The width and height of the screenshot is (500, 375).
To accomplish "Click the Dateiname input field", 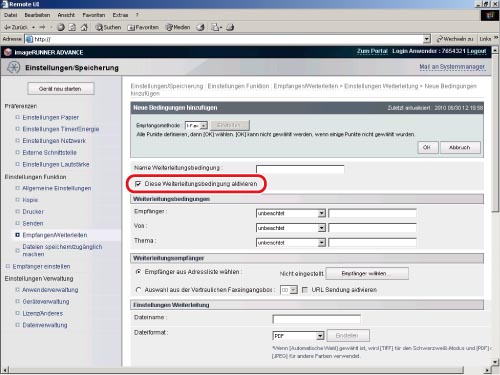I will pos(316,319).
